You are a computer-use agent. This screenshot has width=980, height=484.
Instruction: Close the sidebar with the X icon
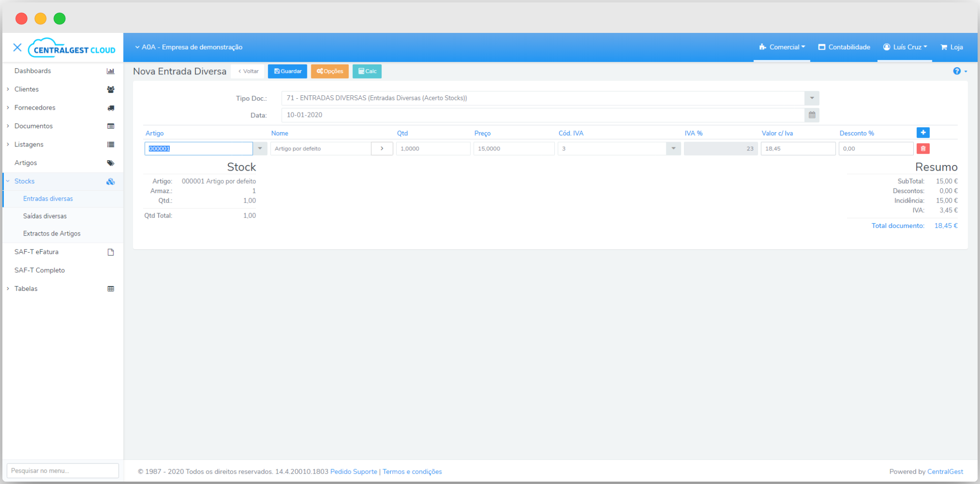17,47
